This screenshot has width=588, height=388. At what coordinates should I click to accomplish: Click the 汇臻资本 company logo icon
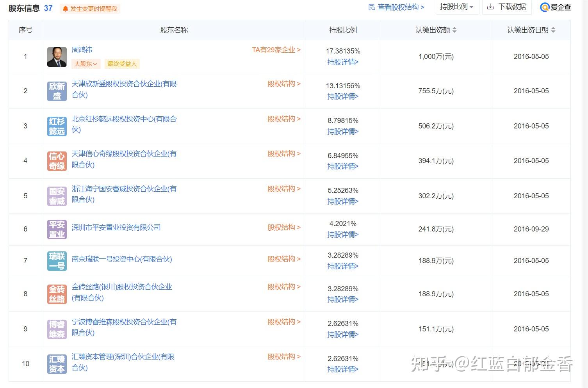pos(57,364)
